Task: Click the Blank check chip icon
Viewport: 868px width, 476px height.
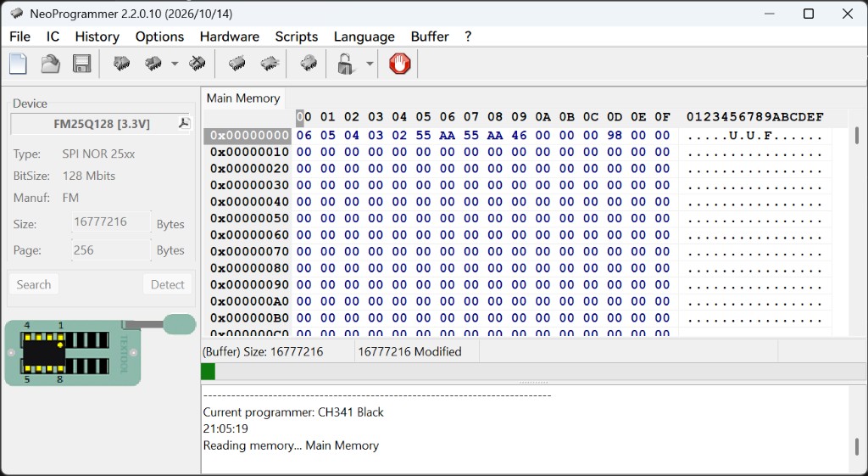Action: 270,64
